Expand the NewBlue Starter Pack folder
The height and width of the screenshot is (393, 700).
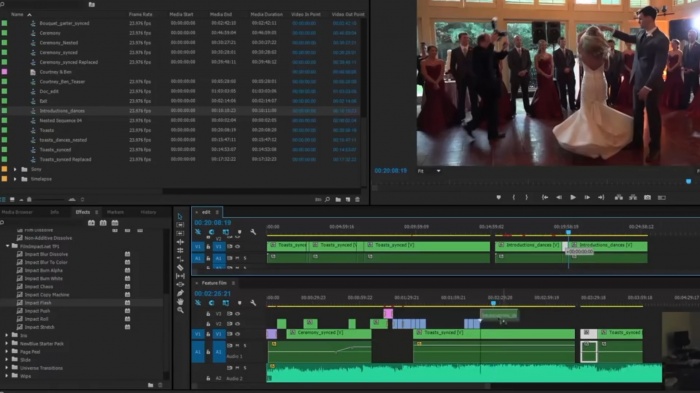coord(7,343)
